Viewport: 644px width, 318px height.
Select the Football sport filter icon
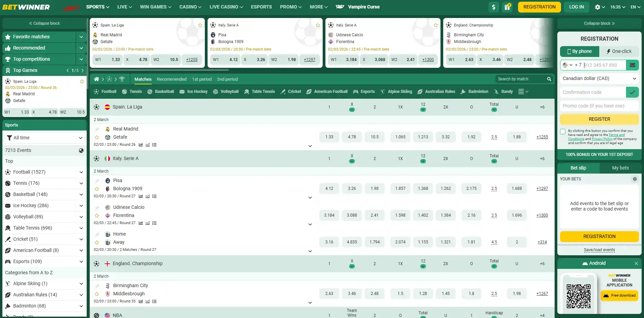96,92
